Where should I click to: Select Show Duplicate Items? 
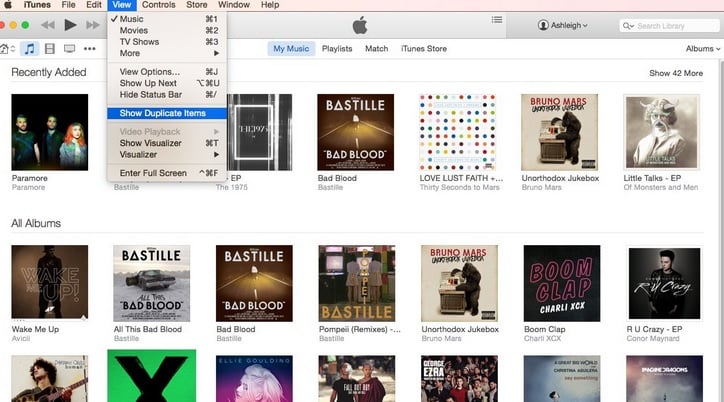tap(167, 113)
